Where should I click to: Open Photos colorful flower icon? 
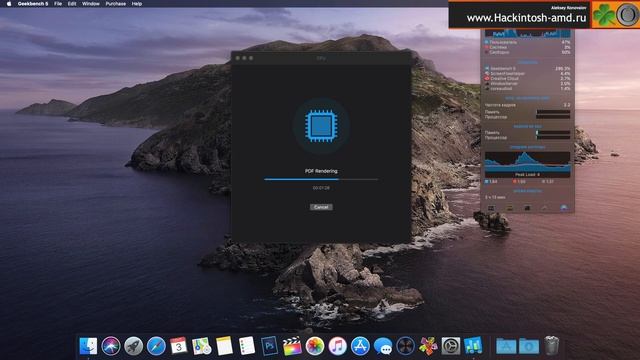click(x=315, y=346)
